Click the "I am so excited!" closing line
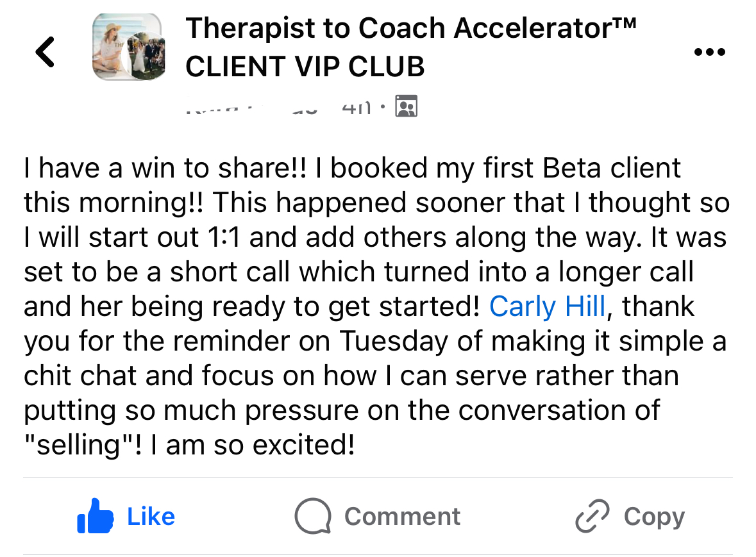Image resolution: width=756 pixels, height=557 pixels. (252, 445)
